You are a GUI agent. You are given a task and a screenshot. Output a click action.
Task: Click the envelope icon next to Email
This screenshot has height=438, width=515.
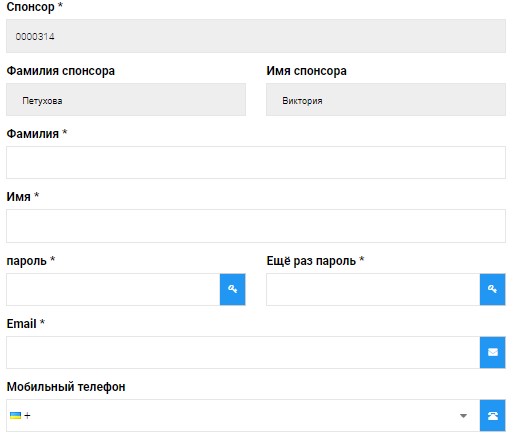(492, 352)
